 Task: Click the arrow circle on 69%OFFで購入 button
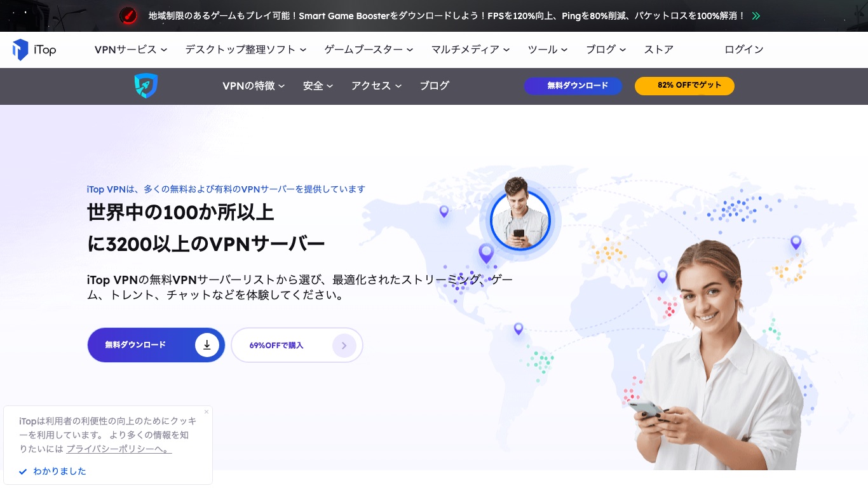point(344,346)
